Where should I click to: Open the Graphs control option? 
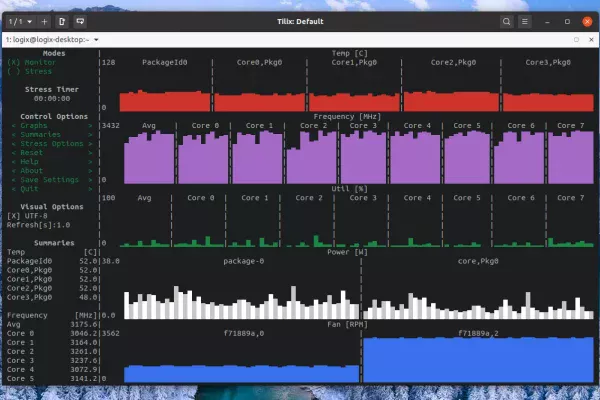point(52,126)
